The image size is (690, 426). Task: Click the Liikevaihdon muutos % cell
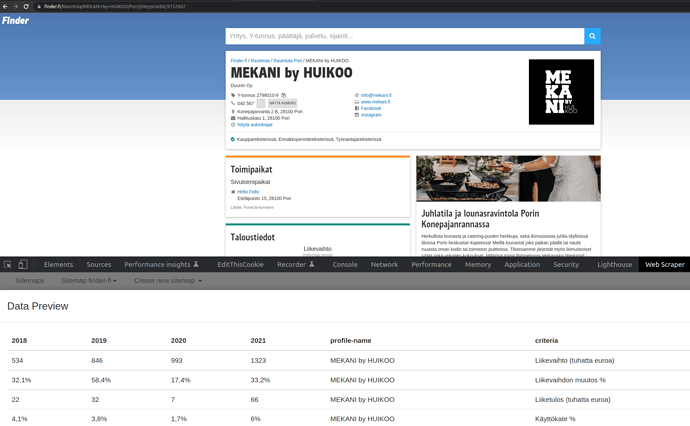[570, 380]
